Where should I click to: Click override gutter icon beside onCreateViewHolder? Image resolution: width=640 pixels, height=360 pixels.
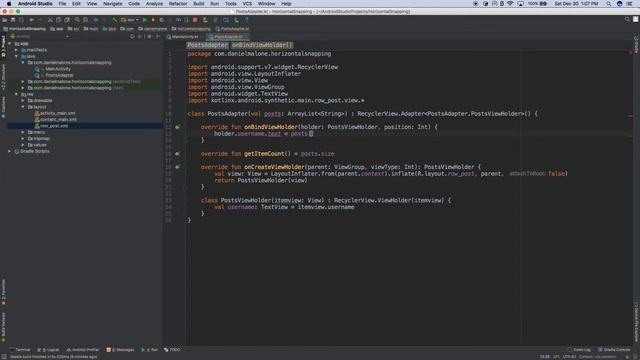point(177,167)
